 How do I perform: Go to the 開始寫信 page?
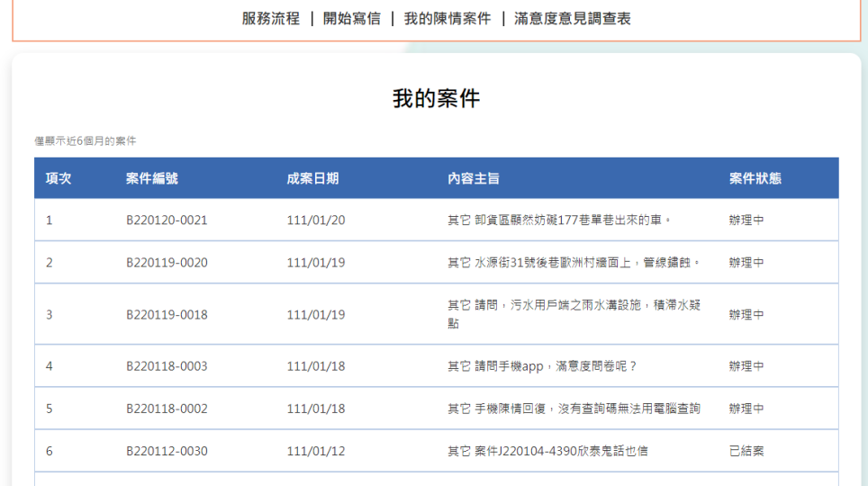[x=351, y=18]
